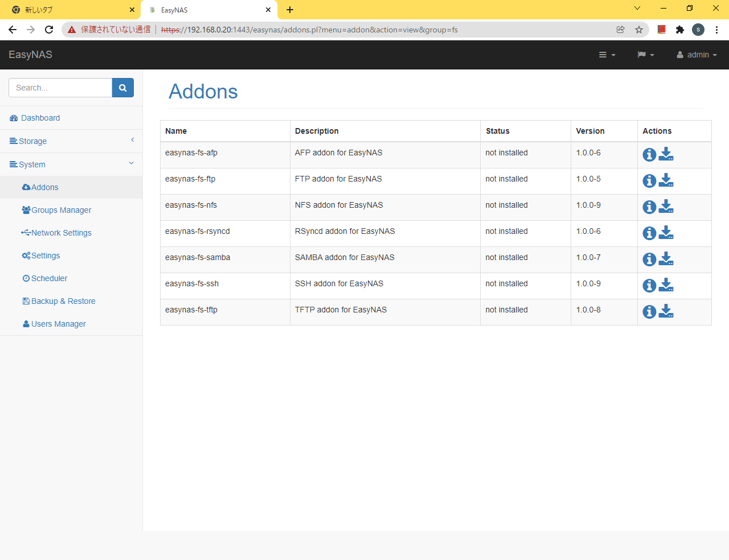
Task: Click the EasyNAS brand link
Action: tap(30, 55)
